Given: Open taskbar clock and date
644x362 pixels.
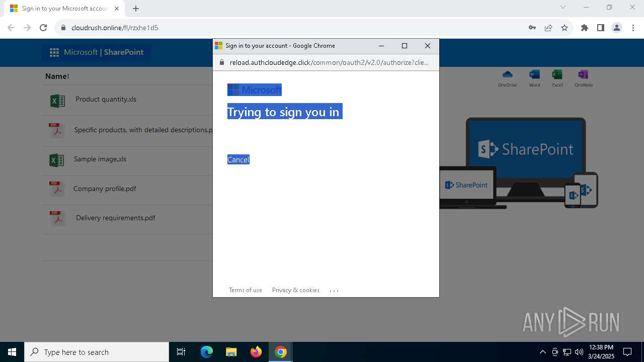Looking at the screenshot, I should 601,352.
